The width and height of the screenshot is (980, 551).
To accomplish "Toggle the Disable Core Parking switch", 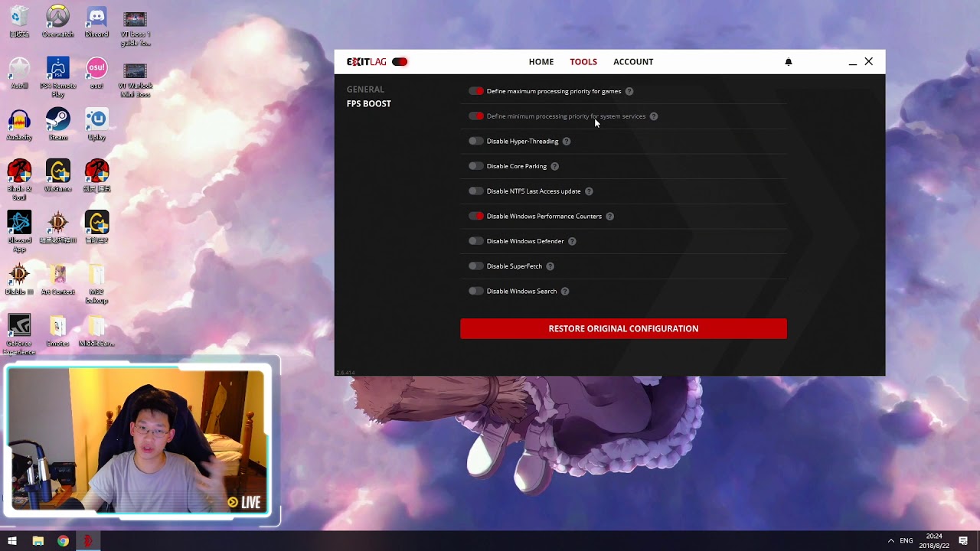I will (x=476, y=166).
